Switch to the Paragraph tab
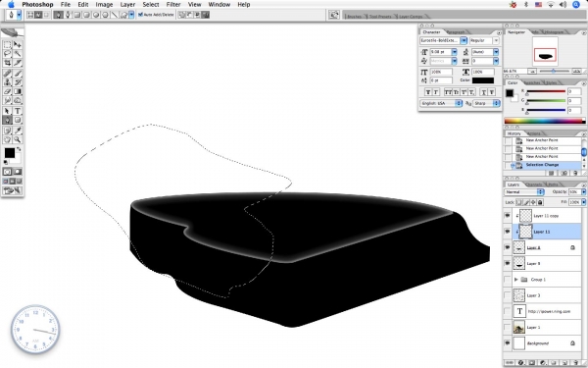588x368 pixels. pyautogui.click(x=457, y=32)
